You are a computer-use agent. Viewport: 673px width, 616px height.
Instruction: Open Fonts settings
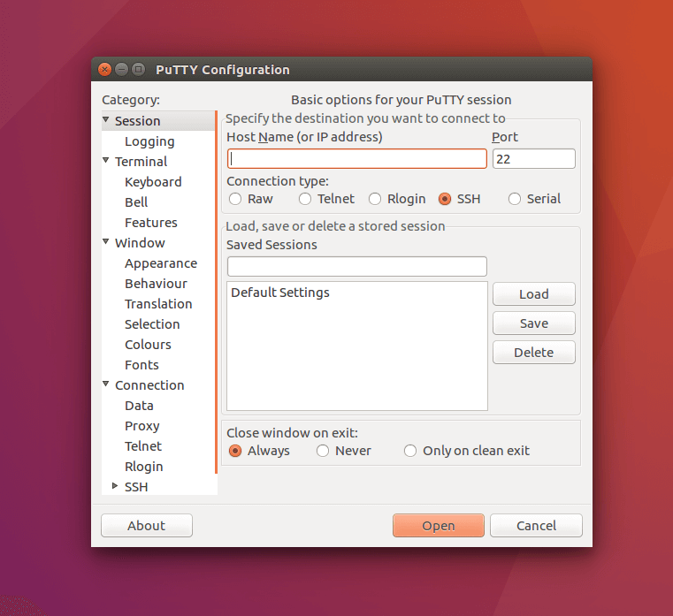tap(141, 365)
